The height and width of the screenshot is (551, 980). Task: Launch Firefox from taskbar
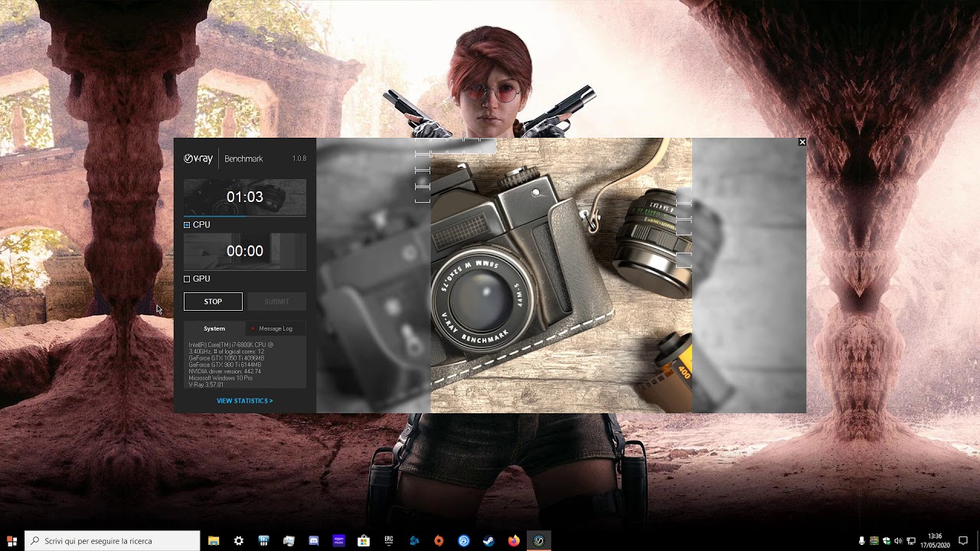tap(514, 541)
